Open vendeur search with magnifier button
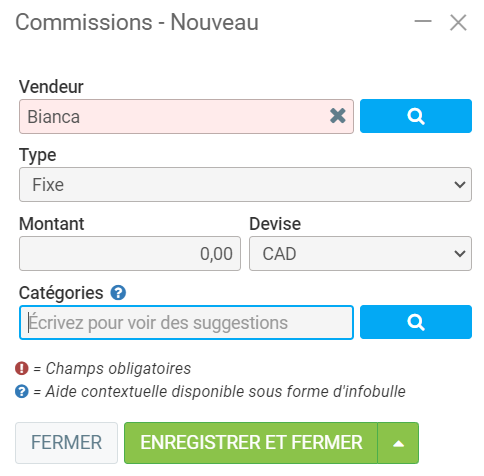 pos(416,116)
